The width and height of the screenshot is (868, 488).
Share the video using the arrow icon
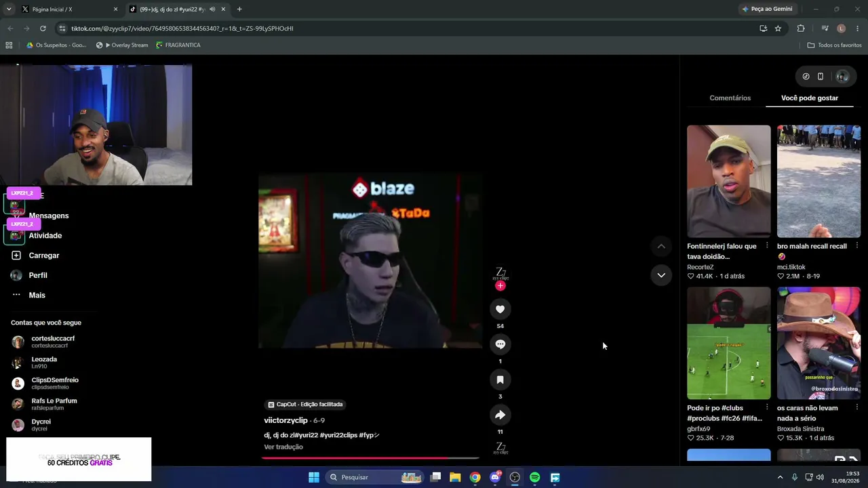click(x=500, y=415)
